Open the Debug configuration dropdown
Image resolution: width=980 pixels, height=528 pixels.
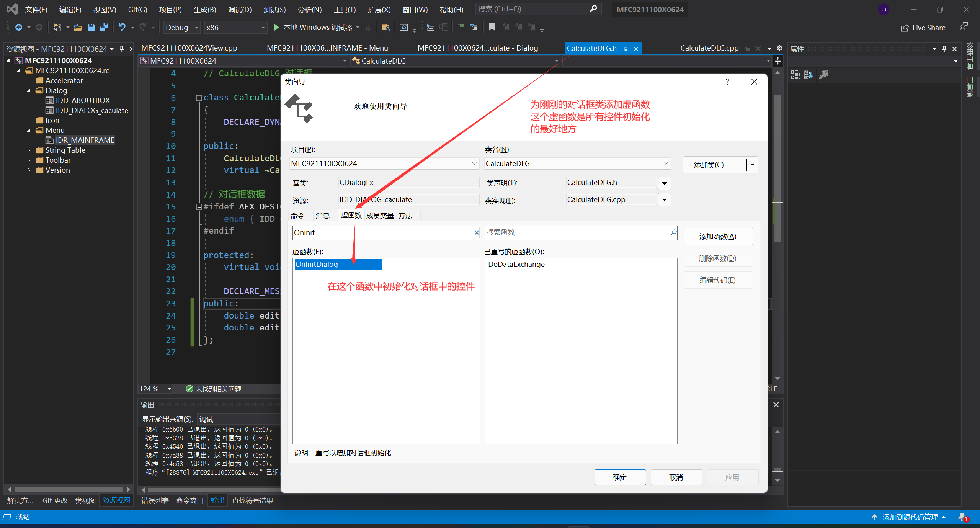pyautogui.click(x=196, y=28)
